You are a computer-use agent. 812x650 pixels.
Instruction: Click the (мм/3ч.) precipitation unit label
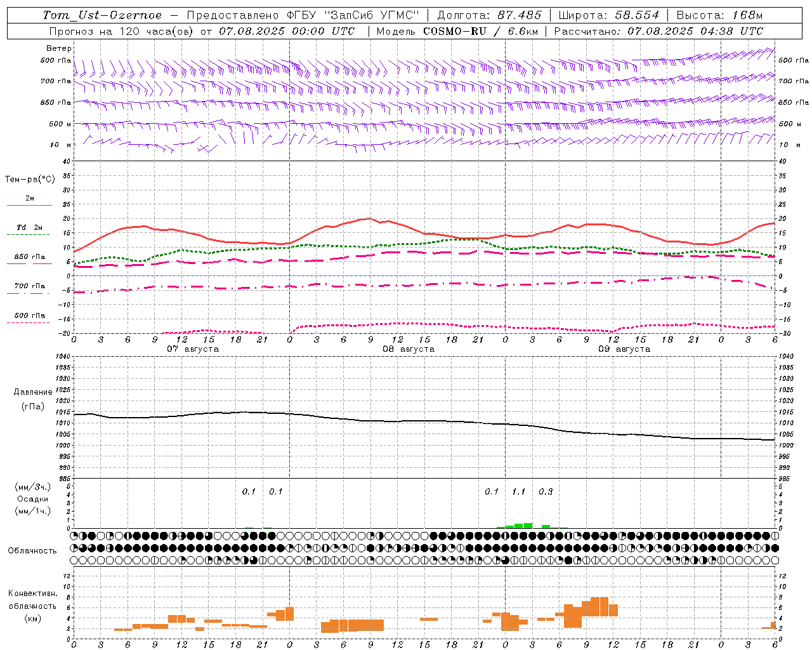pos(33,487)
